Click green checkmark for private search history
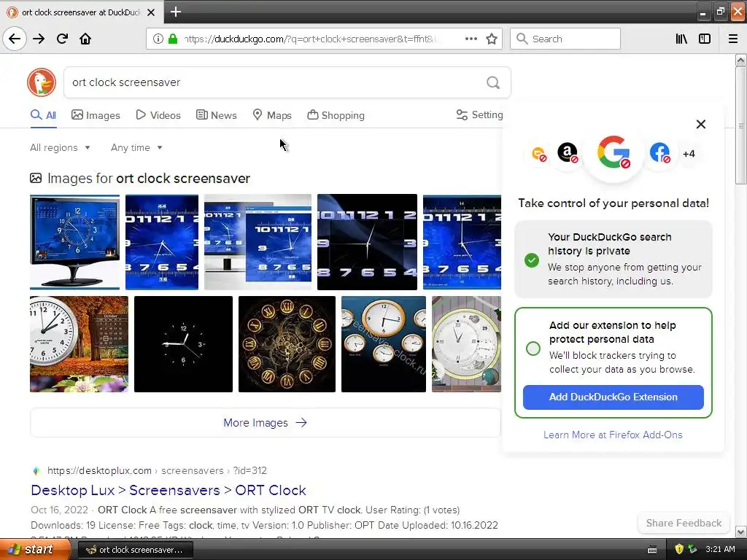This screenshot has height=560, width=747. (x=532, y=260)
